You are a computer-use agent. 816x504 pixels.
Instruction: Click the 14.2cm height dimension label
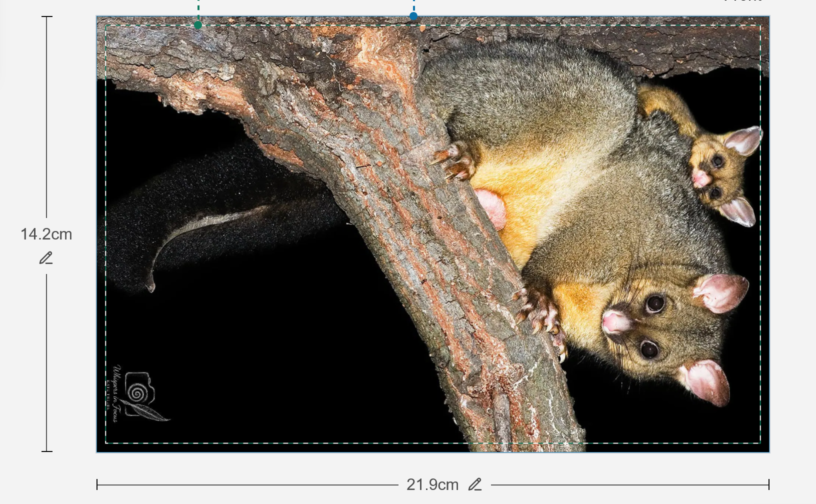pos(46,234)
